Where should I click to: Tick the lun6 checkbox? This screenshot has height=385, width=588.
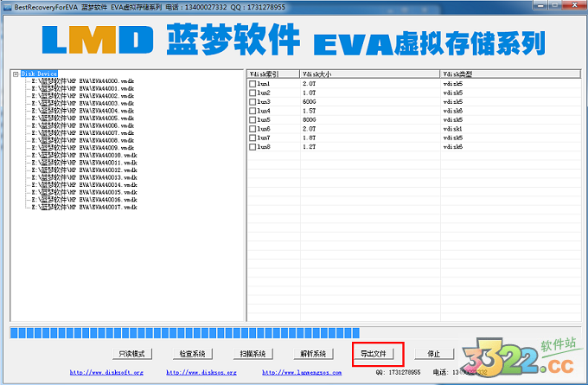tap(252, 129)
